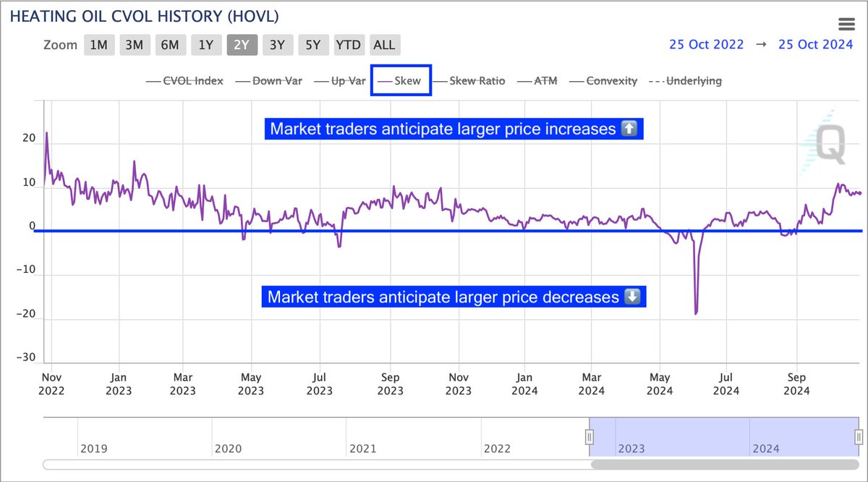Image resolution: width=868 pixels, height=482 pixels.
Task: Set zoom range to YTD
Action: pyautogui.click(x=348, y=45)
